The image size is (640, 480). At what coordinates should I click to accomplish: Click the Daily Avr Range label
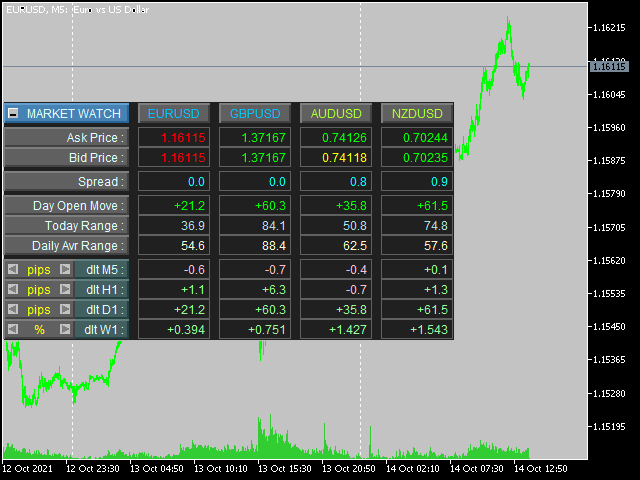click(x=67, y=246)
